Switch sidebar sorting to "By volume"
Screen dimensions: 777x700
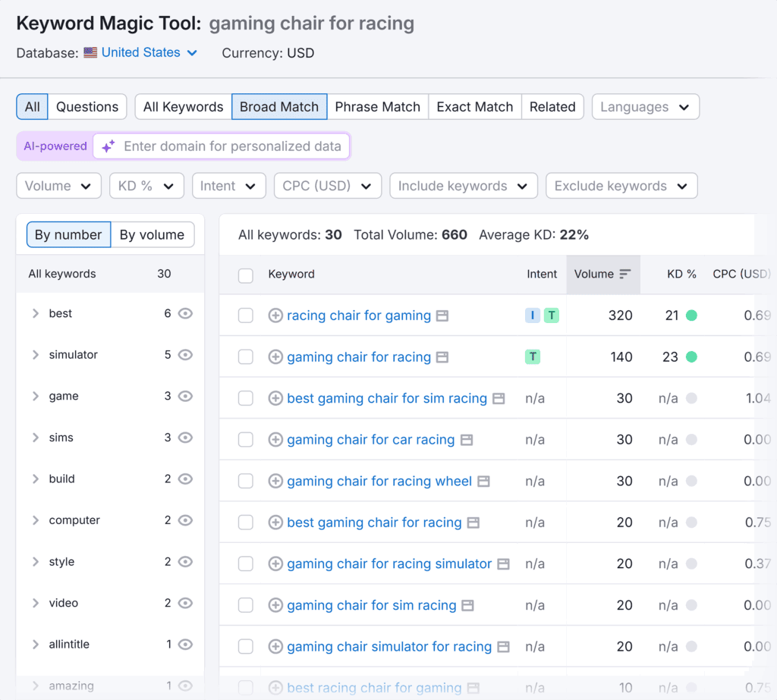click(x=152, y=234)
